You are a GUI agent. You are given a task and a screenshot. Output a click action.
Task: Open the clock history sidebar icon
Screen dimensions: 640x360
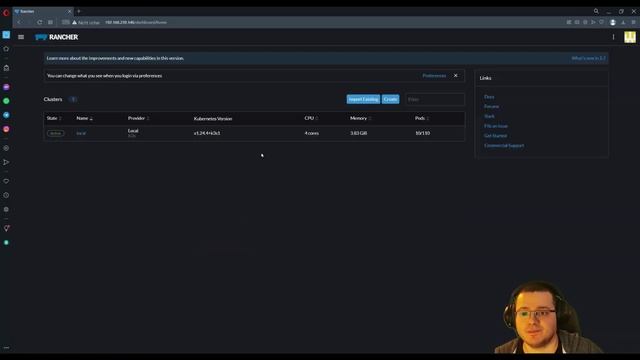pos(6,196)
